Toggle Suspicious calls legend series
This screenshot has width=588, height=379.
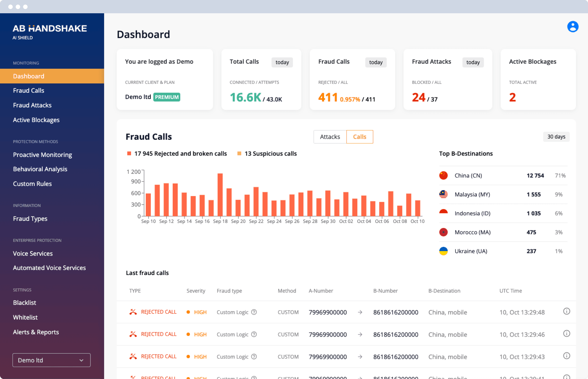coord(267,153)
